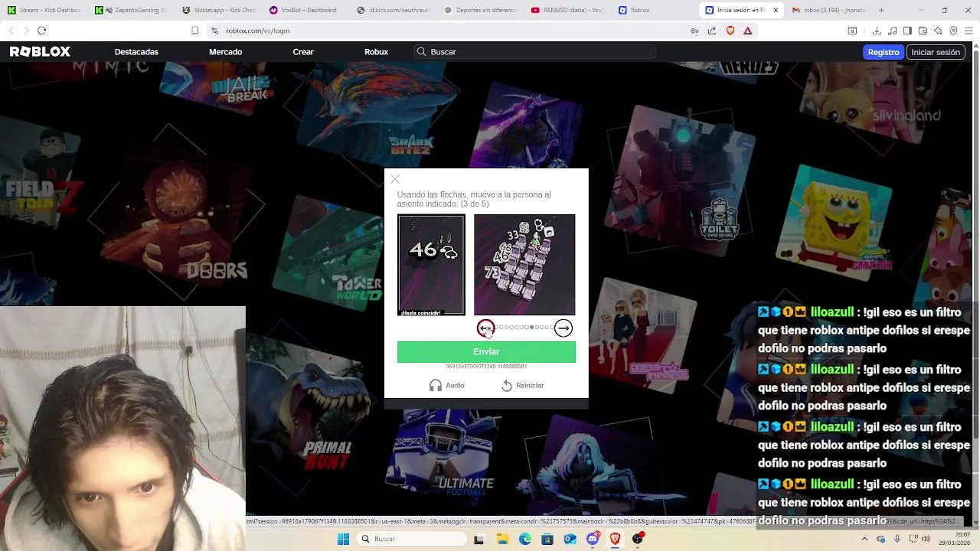This screenshot has height=551, width=980.
Task: Open the Windows Start menu
Action: tap(343, 539)
